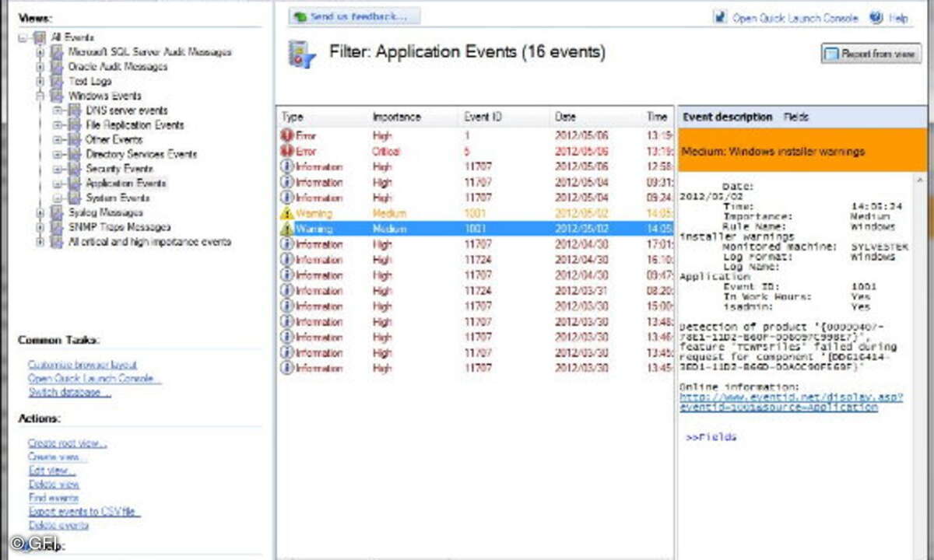
Task: Open Quick Launch Console link under Common Tasks
Action: [95, 379]
